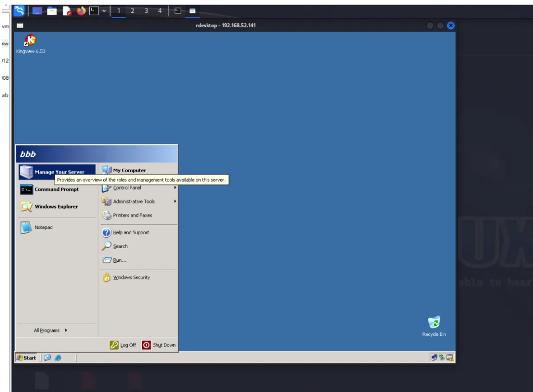This screenshot has height=392, width=533.
Task: Switch to workspace 1
Action: tap(118, 11)
